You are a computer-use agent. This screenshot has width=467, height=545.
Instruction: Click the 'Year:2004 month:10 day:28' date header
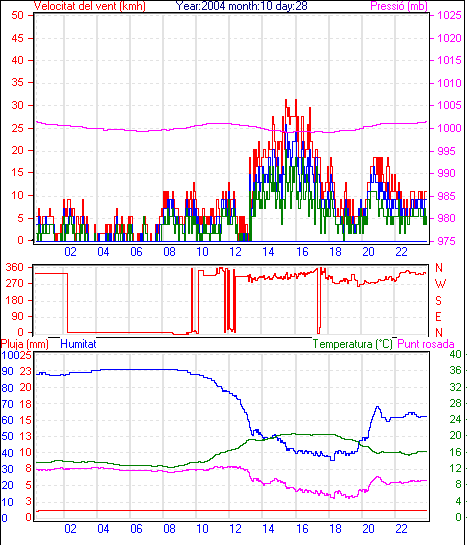click(x=241, y=6)
